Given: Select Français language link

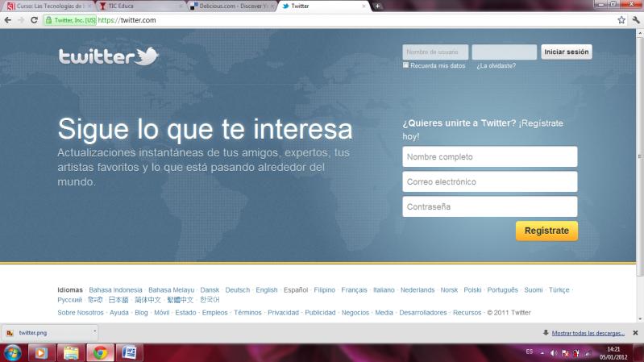Looking at the screenshot, I should (x=354, y=289).
